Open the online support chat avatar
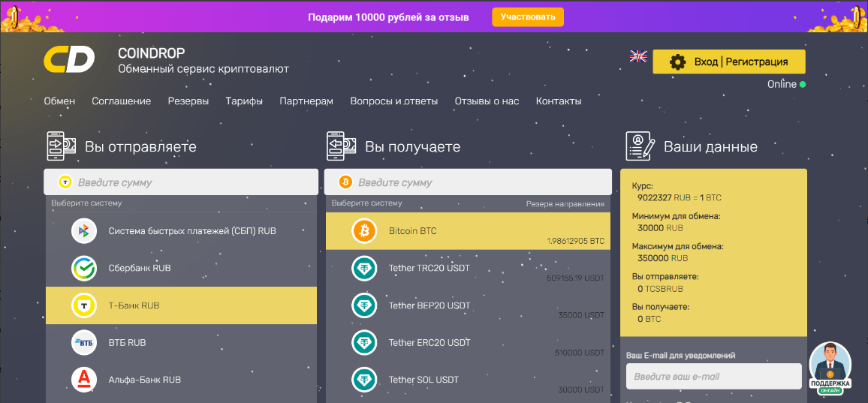This screenshot has height=403, width=868. pos(830,368)
